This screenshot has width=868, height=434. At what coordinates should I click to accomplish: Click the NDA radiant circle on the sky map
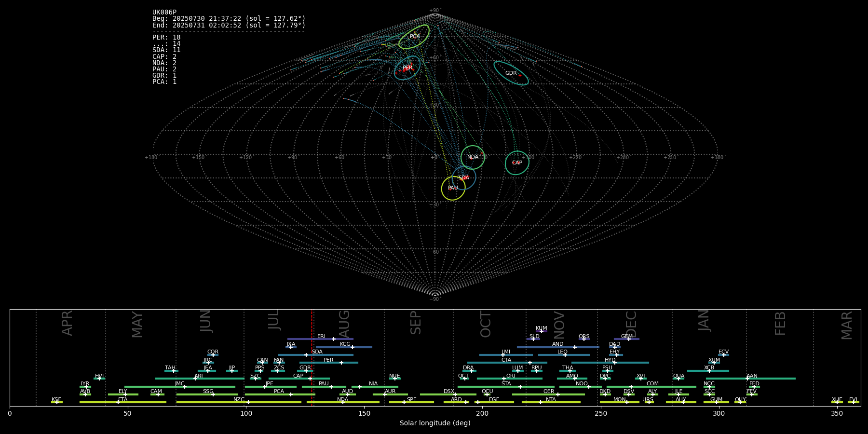pyautogui.click(x=473, y=157)
